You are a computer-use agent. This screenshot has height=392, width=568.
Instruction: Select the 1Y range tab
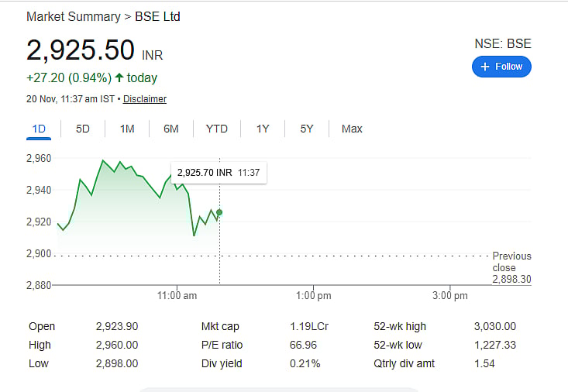[x=263, y=129]
